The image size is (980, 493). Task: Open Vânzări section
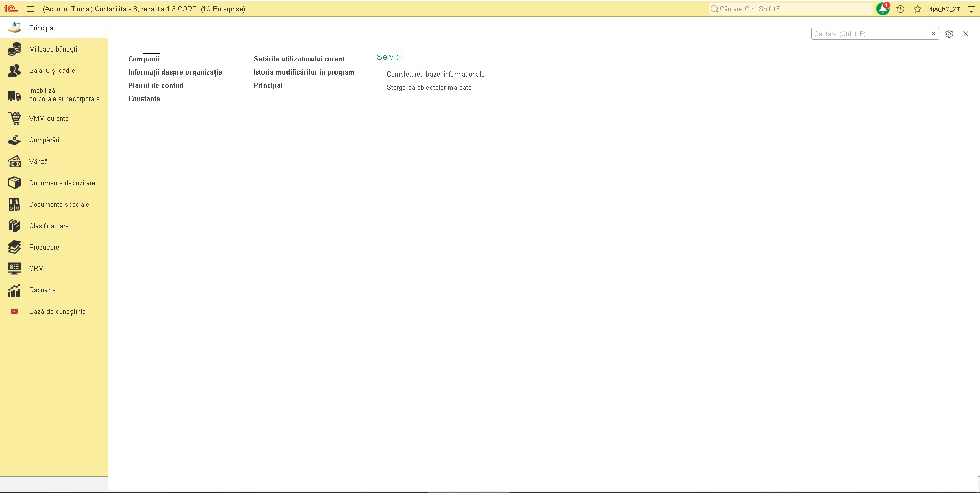[x=54, y=161]
